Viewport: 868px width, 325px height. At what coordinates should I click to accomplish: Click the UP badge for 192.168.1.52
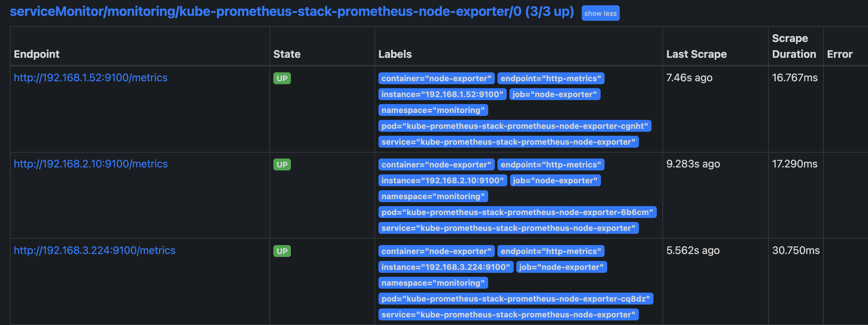(282, 79)
